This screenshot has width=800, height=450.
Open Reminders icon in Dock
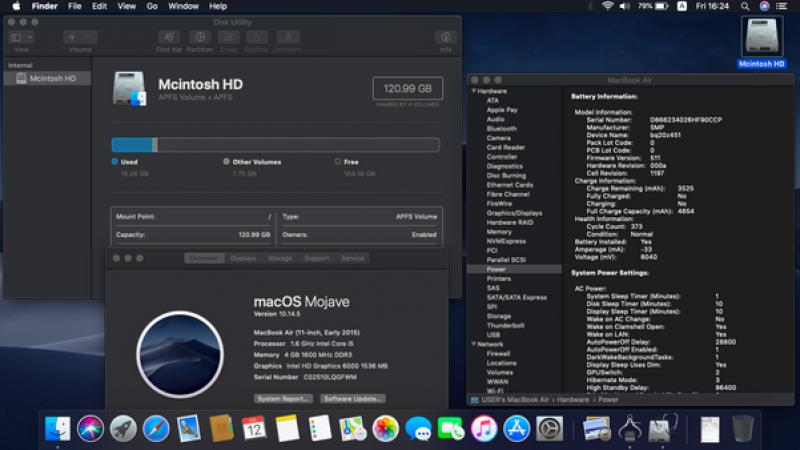click(x=320, y=428)
